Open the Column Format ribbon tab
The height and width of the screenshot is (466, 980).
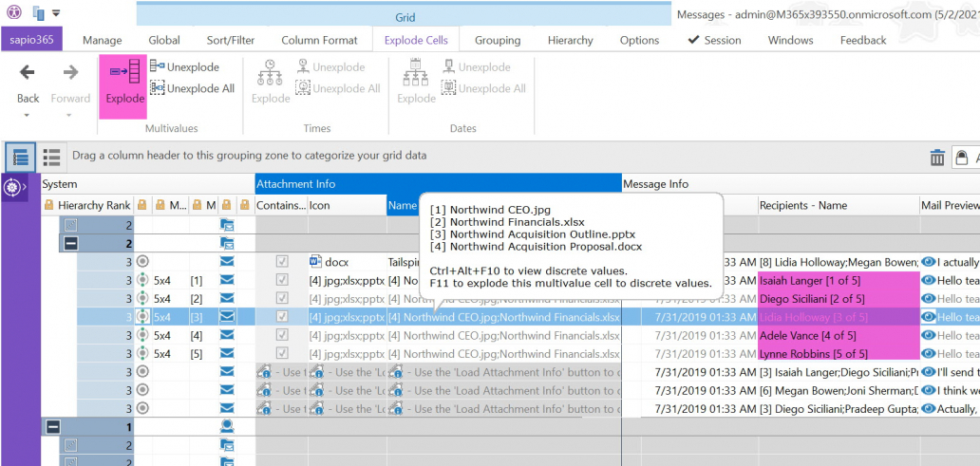tap(319, 40)
